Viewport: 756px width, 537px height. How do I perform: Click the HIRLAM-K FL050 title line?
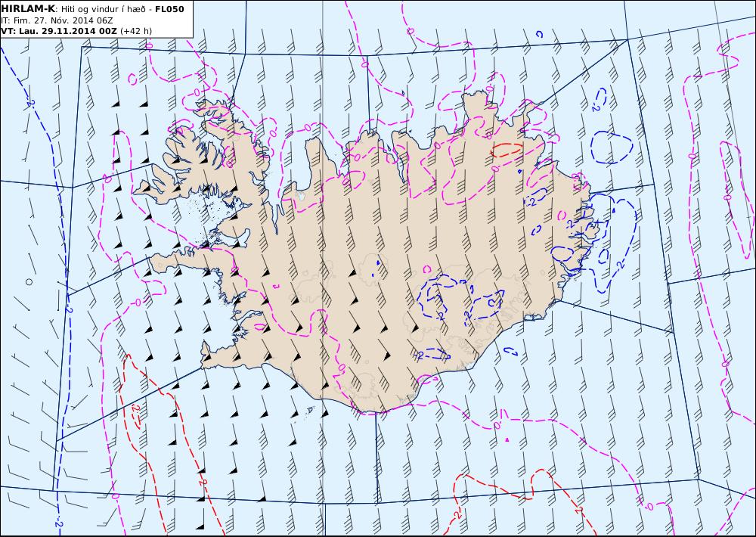(x=92, y=9)
